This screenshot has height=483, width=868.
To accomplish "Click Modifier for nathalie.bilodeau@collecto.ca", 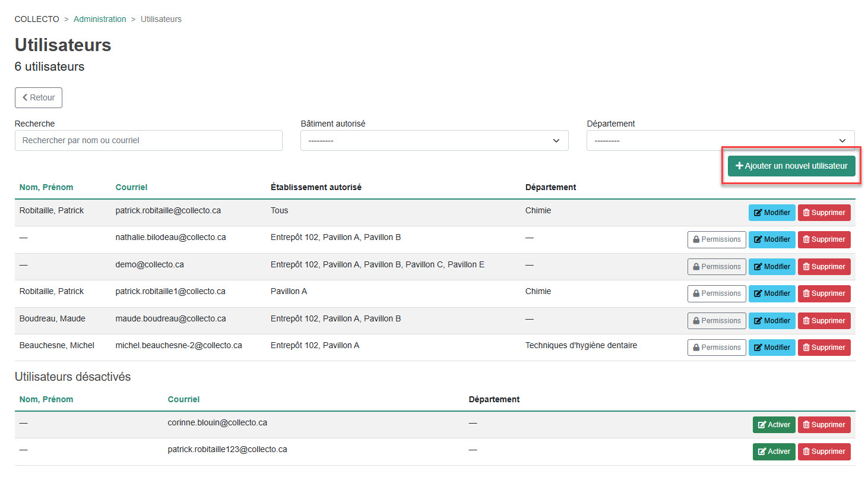I will coord(771,239).
